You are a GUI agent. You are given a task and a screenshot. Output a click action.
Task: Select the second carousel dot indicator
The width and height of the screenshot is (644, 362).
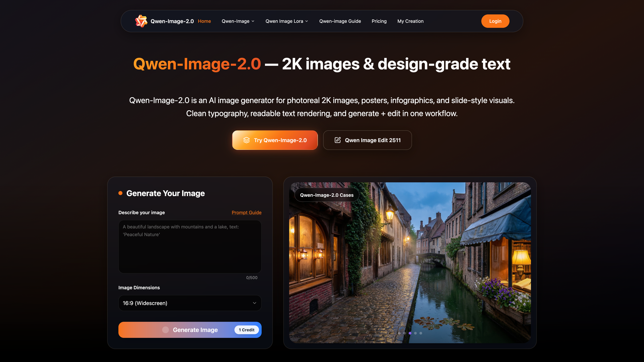click(x=405, y=333)
